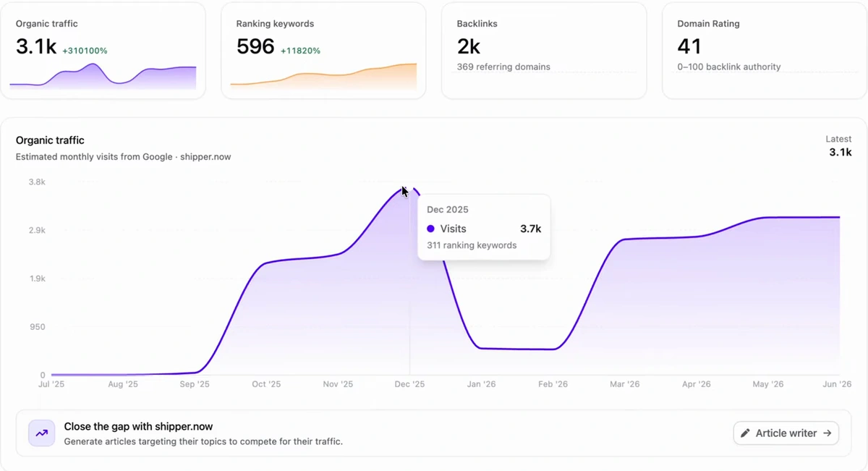Viewport: 868px width, 471px height.
Task: Click the Latest label above 3.1k
Action: [x=839, y=139]
